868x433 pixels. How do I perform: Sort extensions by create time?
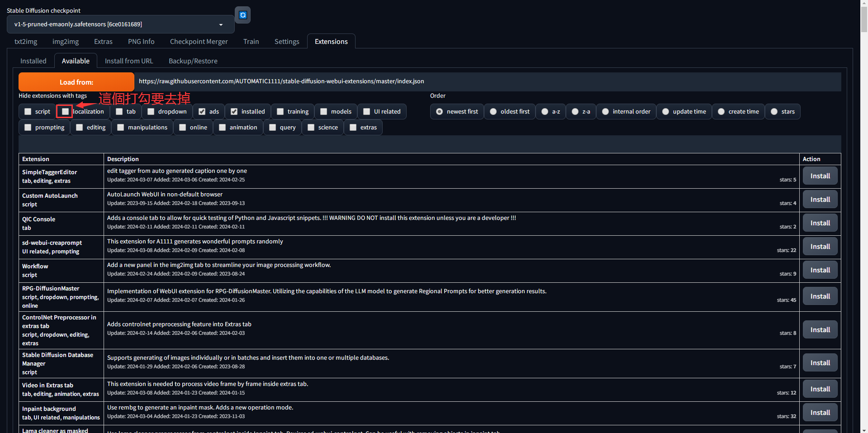(721, 111)
